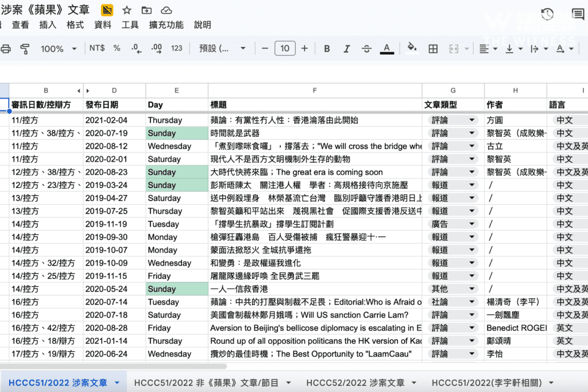The image size is (588, 392).
Task: Click the borders icon
Action: point(433,49)
